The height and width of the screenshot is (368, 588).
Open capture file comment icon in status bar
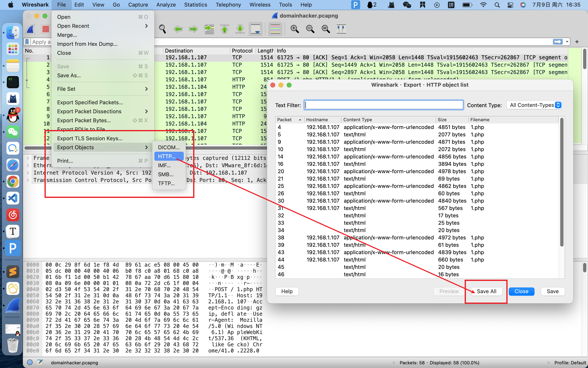pos(40,362)
